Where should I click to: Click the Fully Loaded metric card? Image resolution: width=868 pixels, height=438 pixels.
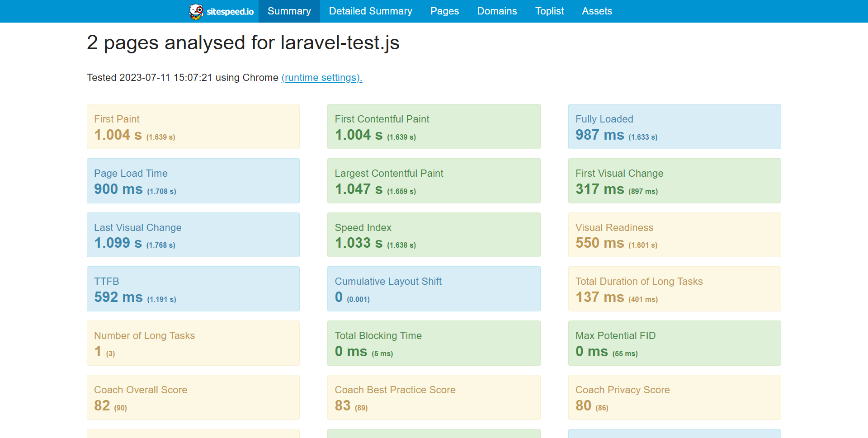[675, 127]
